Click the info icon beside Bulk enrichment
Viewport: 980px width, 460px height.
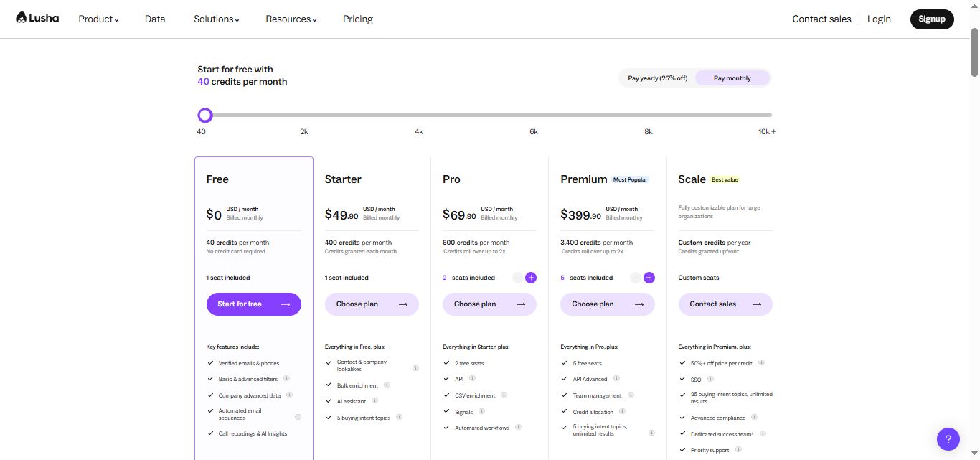click(x=387, y=385)
